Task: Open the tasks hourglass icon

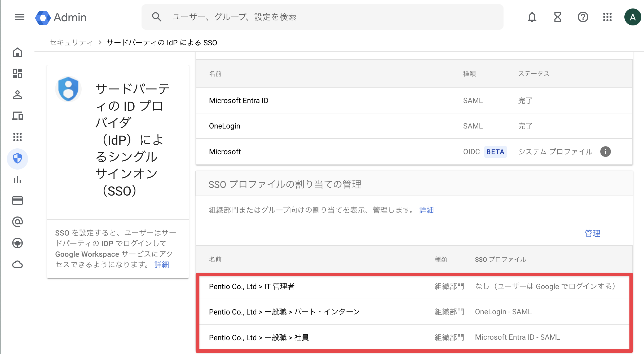Action: [557, 17]
